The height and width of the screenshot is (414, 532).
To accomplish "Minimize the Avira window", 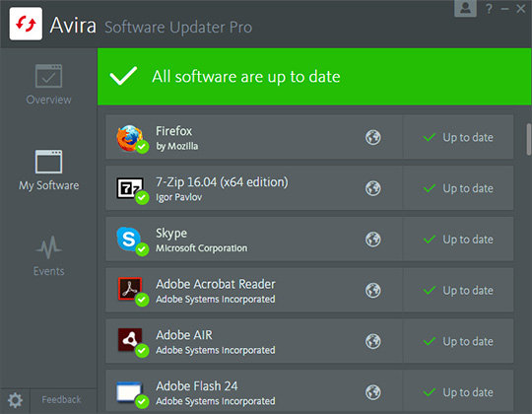I will [504, 9].
